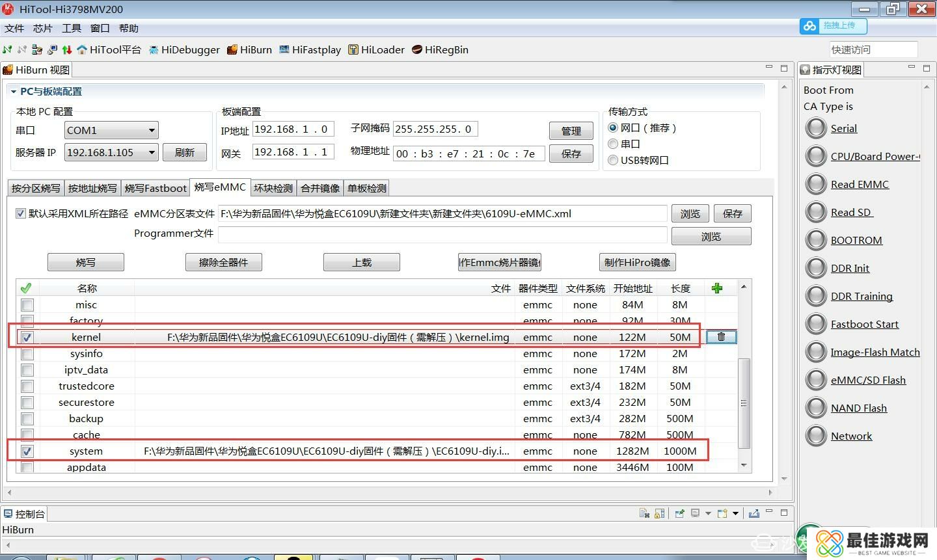Select the USB转网口 transfer mode
The image size is (937, 560).
[x=613, y=160]
